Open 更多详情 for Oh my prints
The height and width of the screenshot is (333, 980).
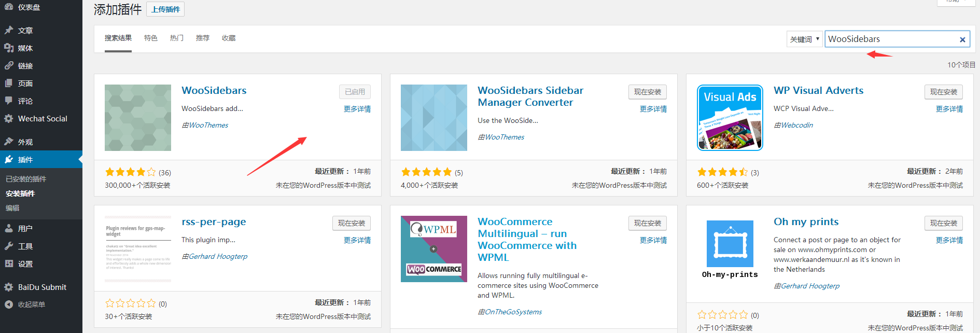(949, 240)
